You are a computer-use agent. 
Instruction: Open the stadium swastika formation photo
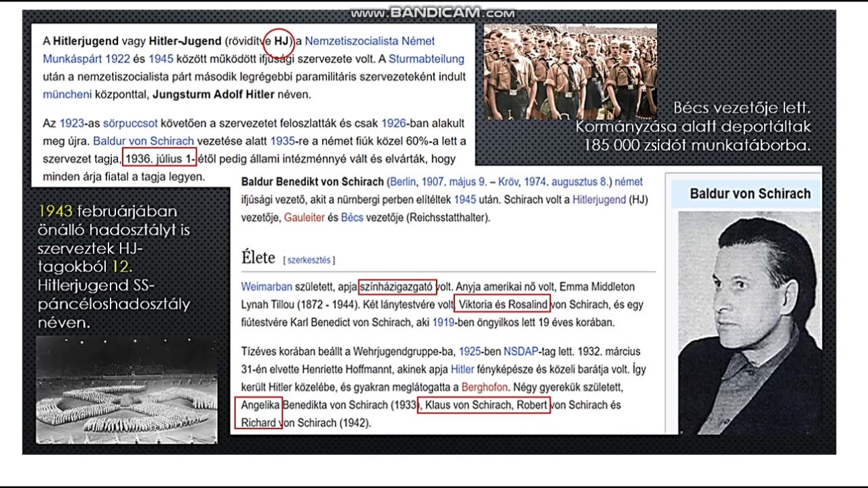coord(127,389)
